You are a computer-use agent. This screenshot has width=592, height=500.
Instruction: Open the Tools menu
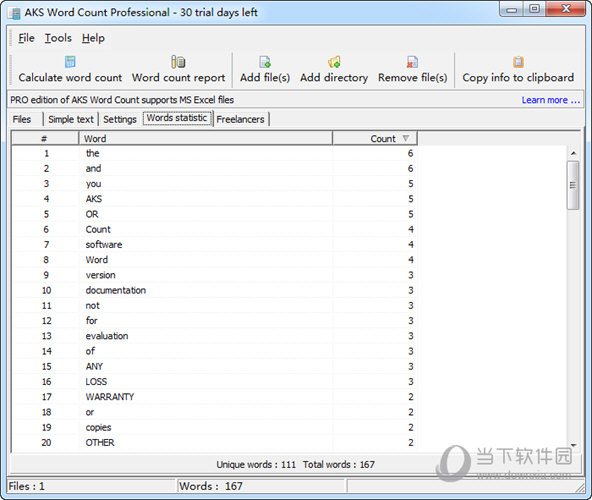pyautogui.click(x=58, y=38)
